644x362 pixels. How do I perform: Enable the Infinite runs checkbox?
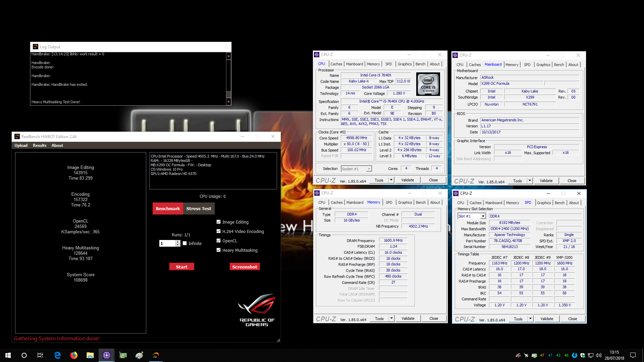[184, 243]
